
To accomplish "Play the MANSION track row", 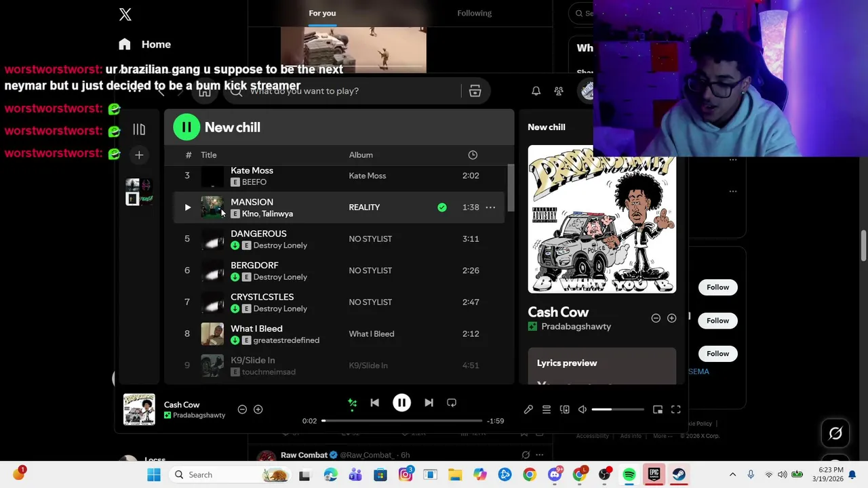I will tap(187, 207).
